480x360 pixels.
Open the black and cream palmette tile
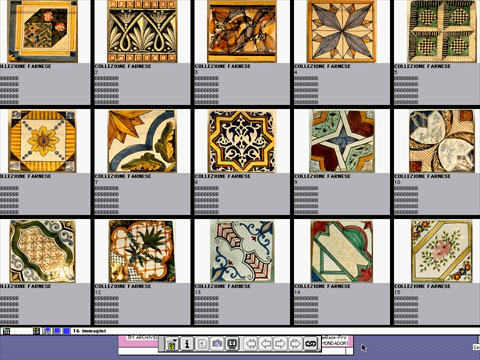142,31
